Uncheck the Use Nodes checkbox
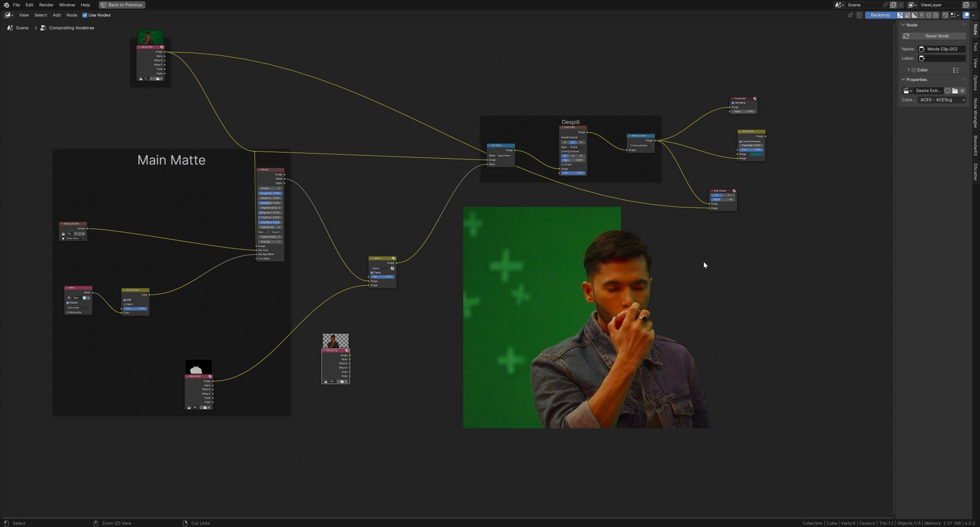 click(85, 15)
